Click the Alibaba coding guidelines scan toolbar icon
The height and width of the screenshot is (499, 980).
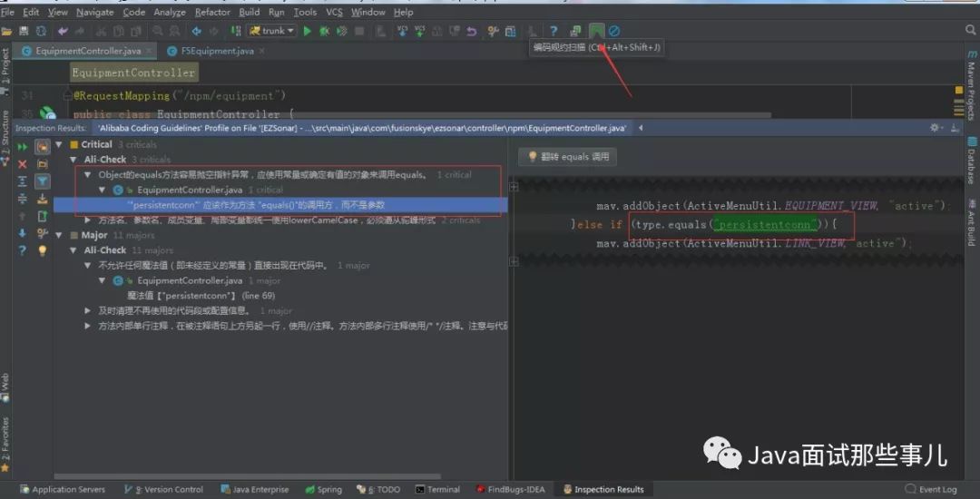[597, 31]
